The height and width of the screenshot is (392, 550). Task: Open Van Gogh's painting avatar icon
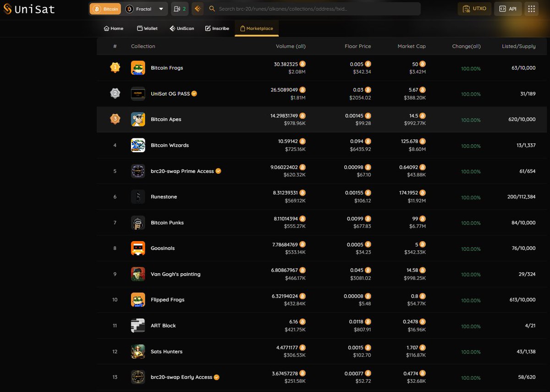coord(138,274)
